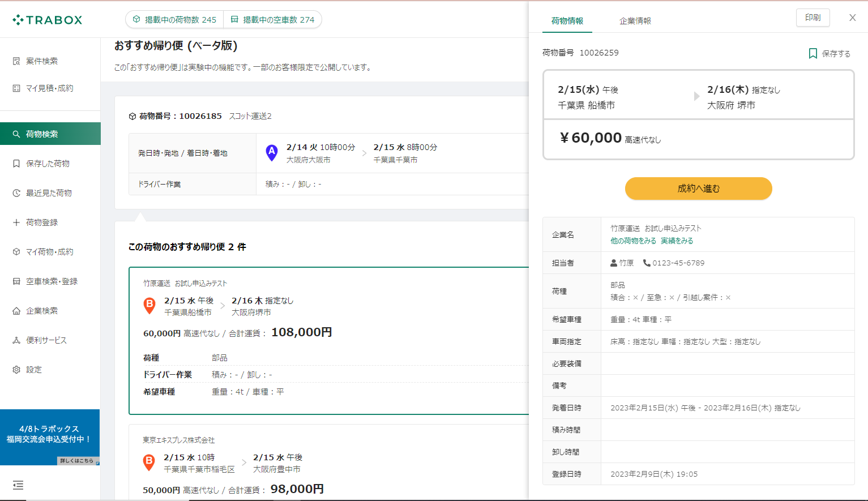
Task: Click the 掲載中の荷物数 245 pill
Action: 174,19
